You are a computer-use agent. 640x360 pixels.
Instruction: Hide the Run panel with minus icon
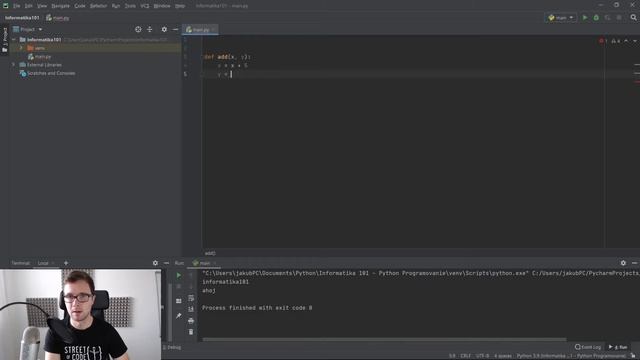[634, 263]
